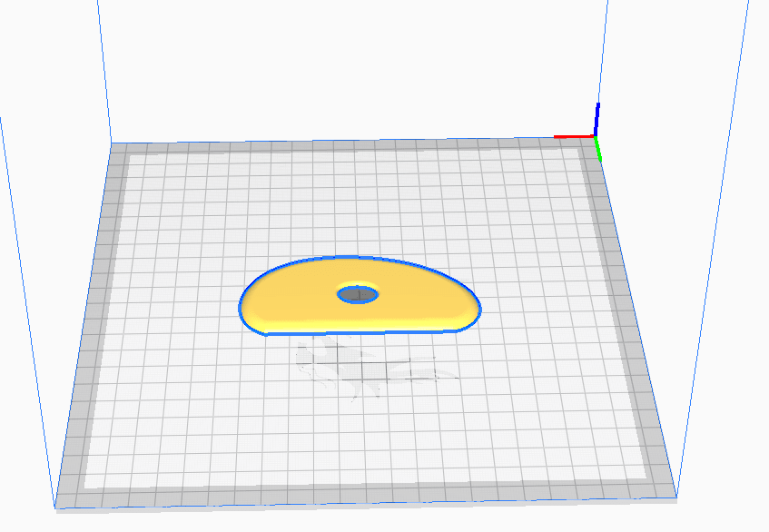769x532 pixels.
Task: Click the oval hole in the yellow model
Action: click(x=358, y=295)
